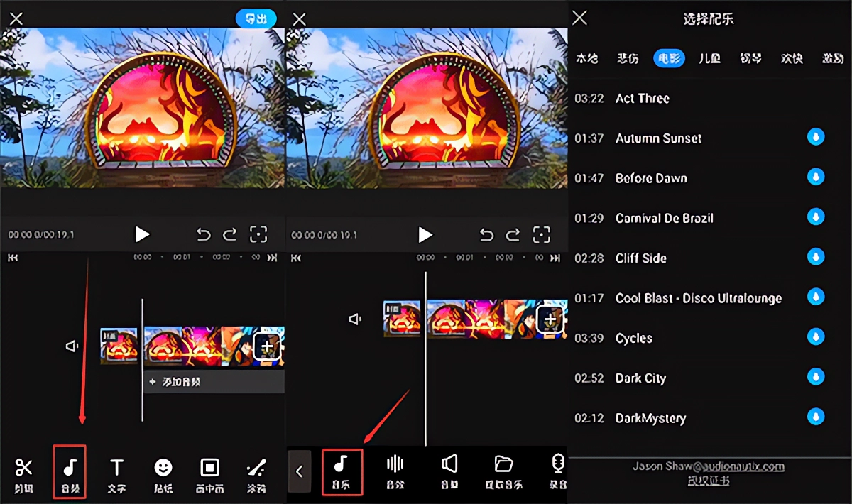Choose the Act Three song from list
Screen dimensions: 852x504
642,99
